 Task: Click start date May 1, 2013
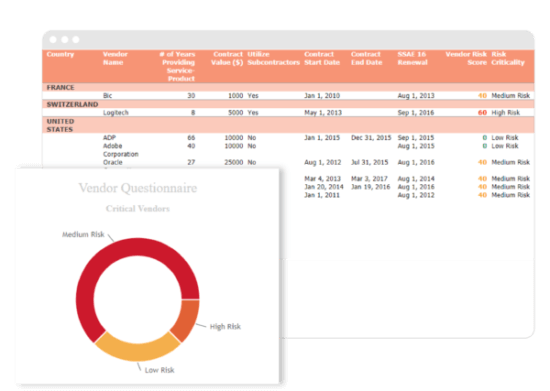[323, 113]
